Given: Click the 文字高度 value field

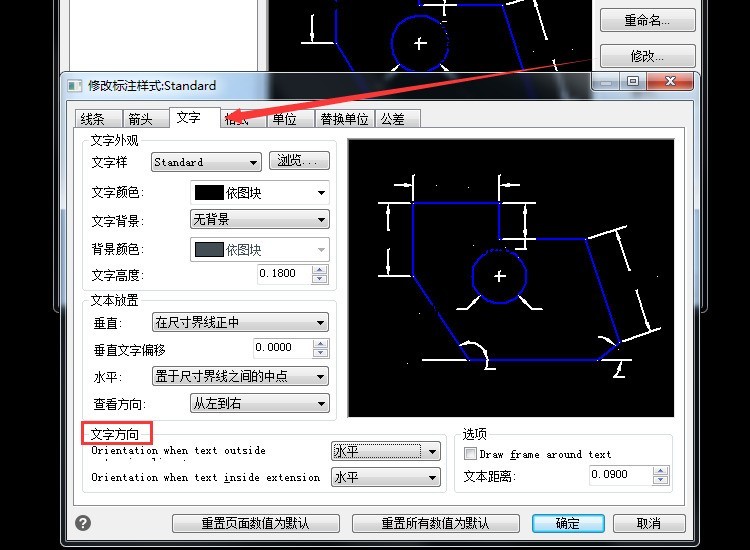Looking at the screenshot, I should [x=284, y=274].
